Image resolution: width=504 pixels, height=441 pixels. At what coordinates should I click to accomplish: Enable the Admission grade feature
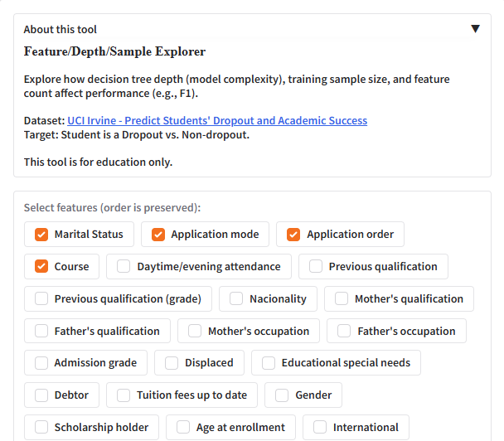pyautogui.click(x=41, y=363)
